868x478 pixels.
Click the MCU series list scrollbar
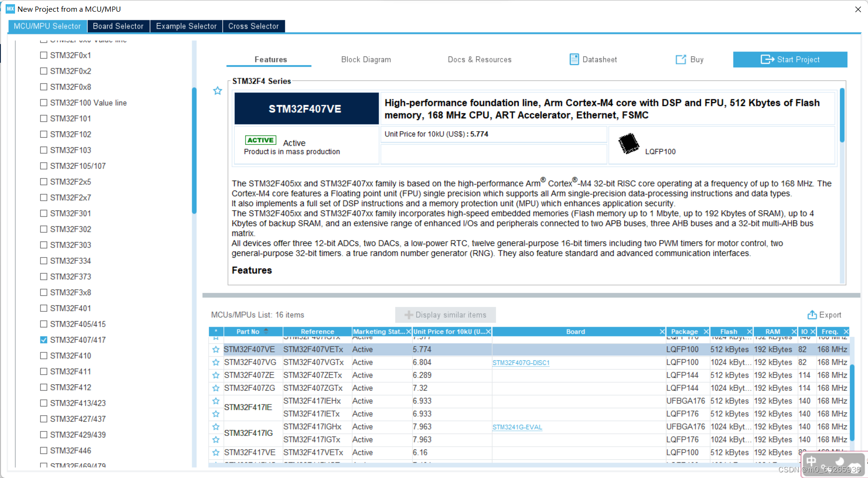click(x=194, y=150)
